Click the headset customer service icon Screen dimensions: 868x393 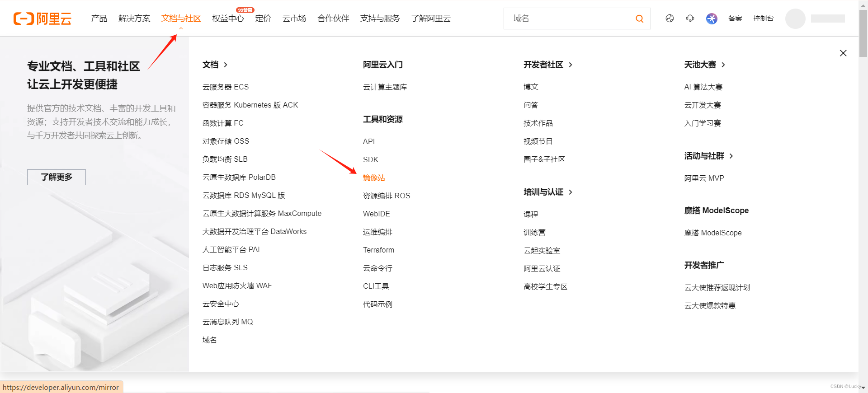click(690, 19)
